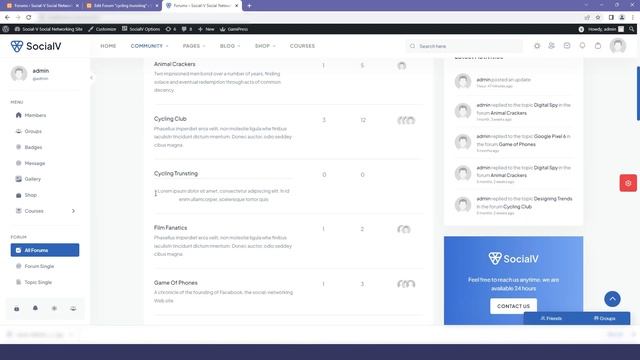Open COURSES nav item
Screen dimensions: 640x360
[x=302, y=46]
